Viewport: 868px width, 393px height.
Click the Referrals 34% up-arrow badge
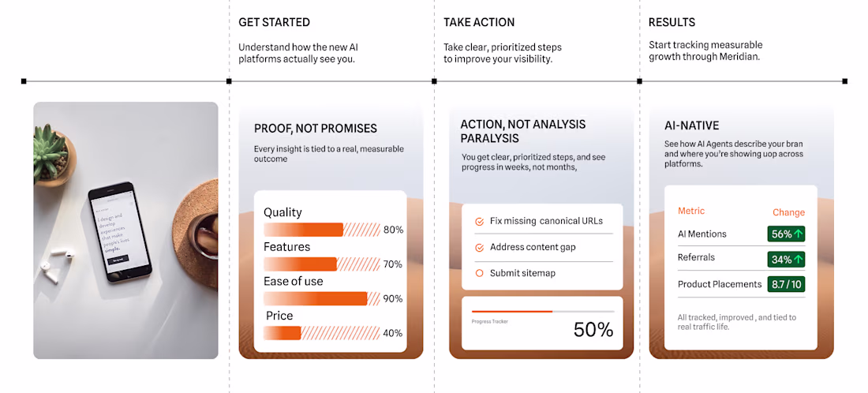[x=786, y=259]
